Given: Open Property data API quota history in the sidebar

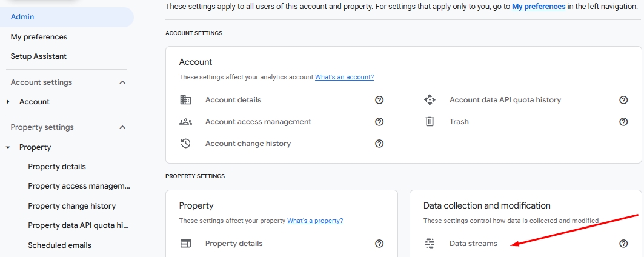Looking at the screenshot, I should 79,225.
